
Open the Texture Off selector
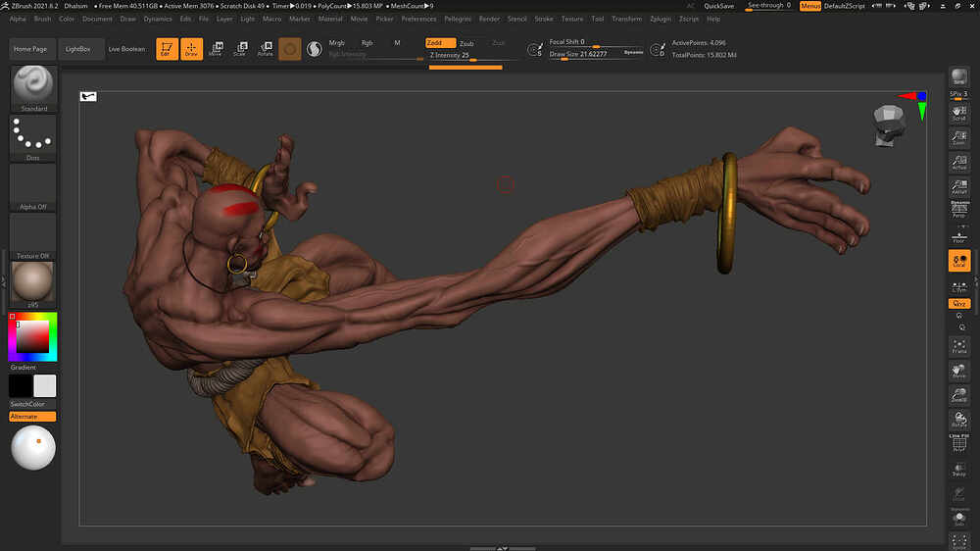(33, 236)
